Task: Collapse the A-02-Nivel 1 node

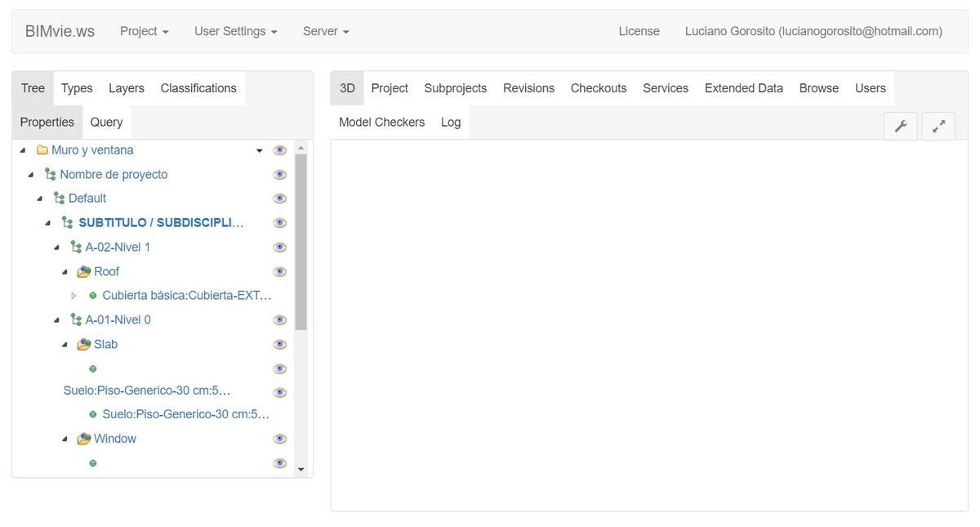Action: pos(56,248)
